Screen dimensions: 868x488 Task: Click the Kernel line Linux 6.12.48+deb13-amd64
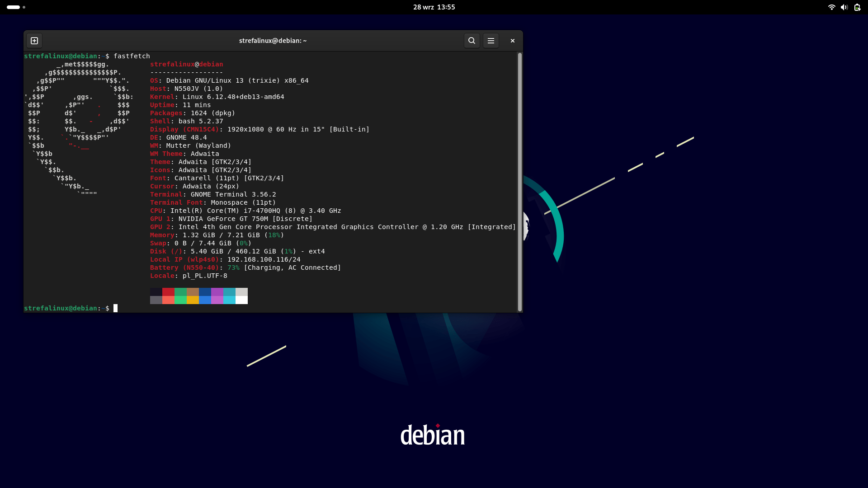[x=217, y=97]
